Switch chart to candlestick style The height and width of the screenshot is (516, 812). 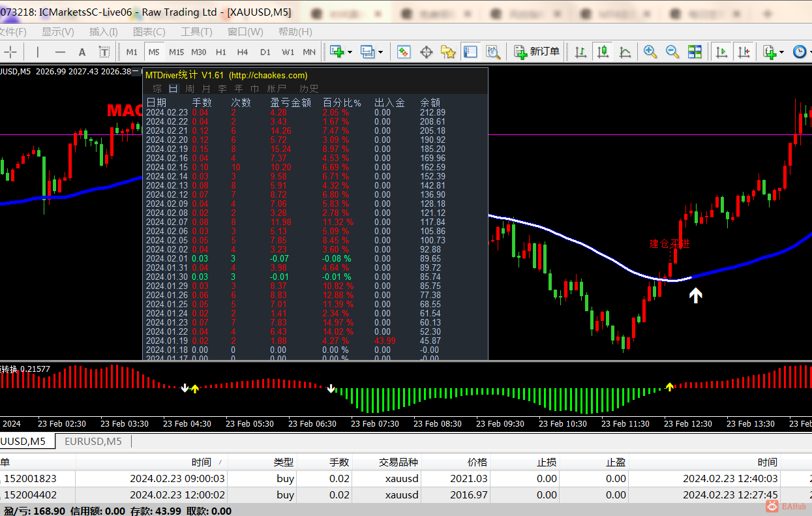[x=603, y=52]
